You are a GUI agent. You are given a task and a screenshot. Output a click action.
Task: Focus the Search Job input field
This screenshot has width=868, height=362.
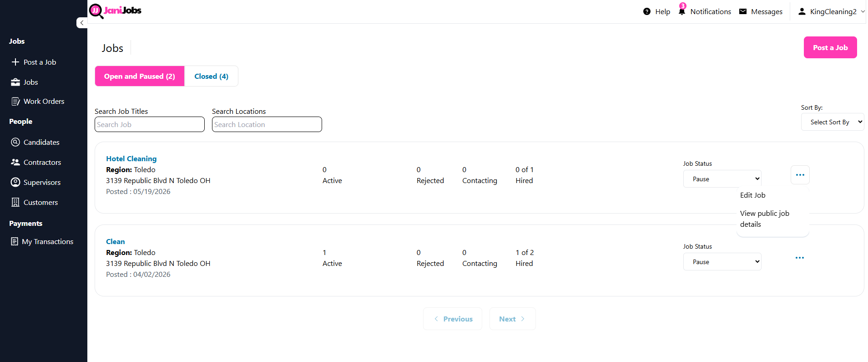[x=150, y=124]
